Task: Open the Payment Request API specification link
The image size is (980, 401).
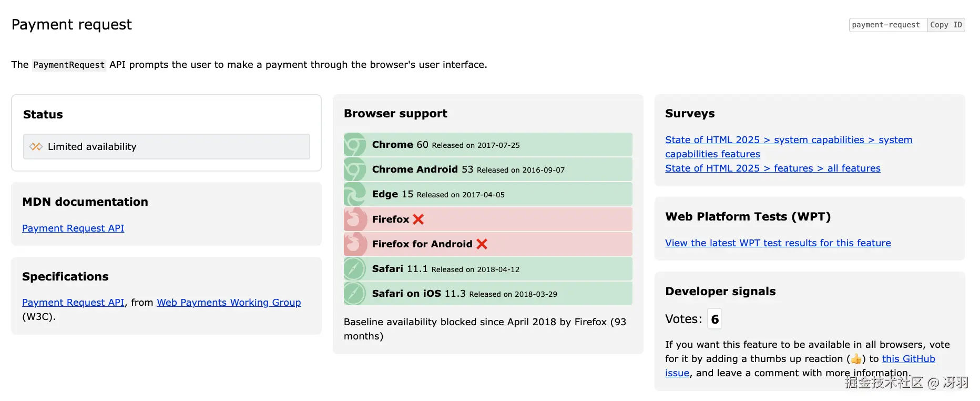Action: [73, 303]
